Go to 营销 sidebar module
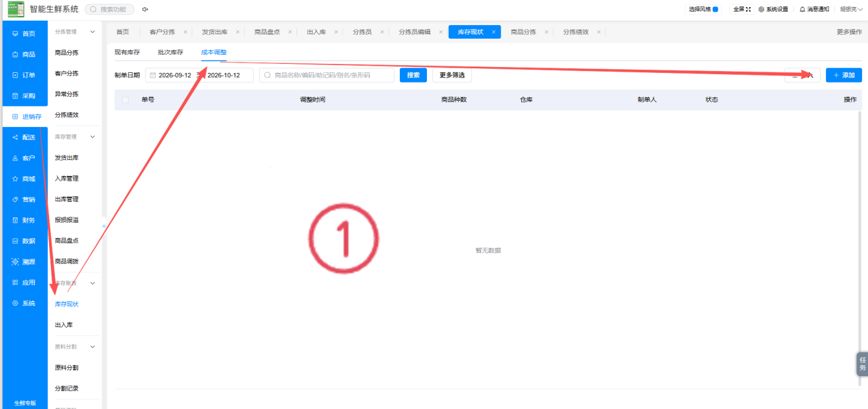This screenshot has height=409, width=868. (24, 199)
